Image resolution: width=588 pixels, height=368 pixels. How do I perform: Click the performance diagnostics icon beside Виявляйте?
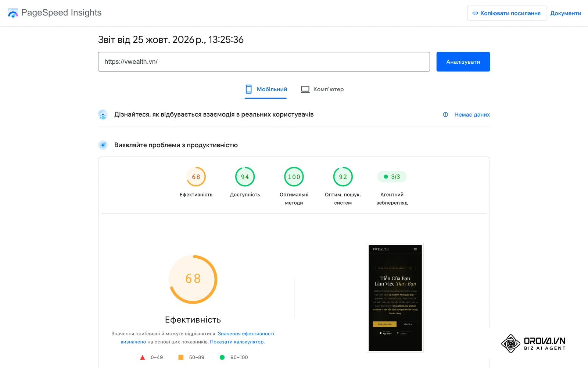(x=103, y=145)
